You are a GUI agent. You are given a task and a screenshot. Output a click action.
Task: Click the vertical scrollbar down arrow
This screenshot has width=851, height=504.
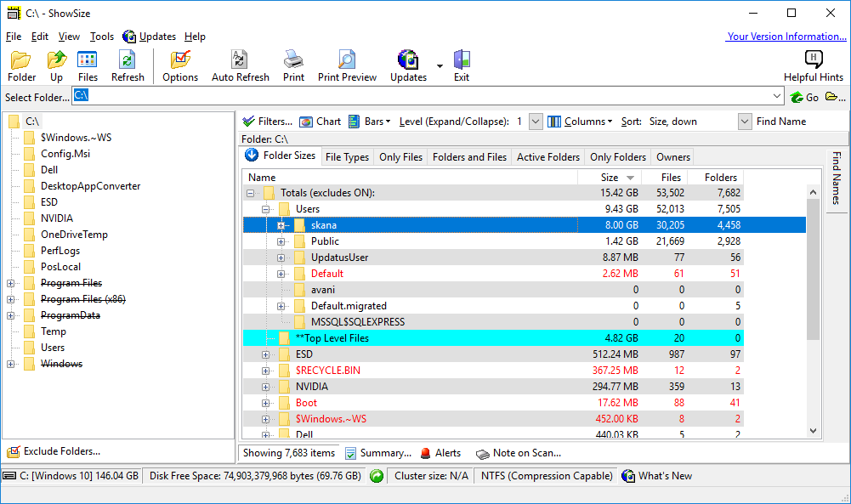pos(813,431)
